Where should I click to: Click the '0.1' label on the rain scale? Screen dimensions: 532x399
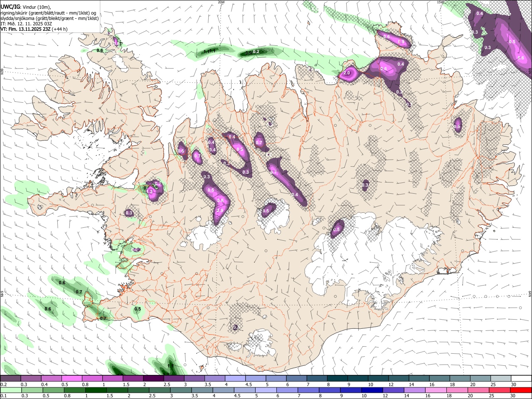[x=3, y=396]
